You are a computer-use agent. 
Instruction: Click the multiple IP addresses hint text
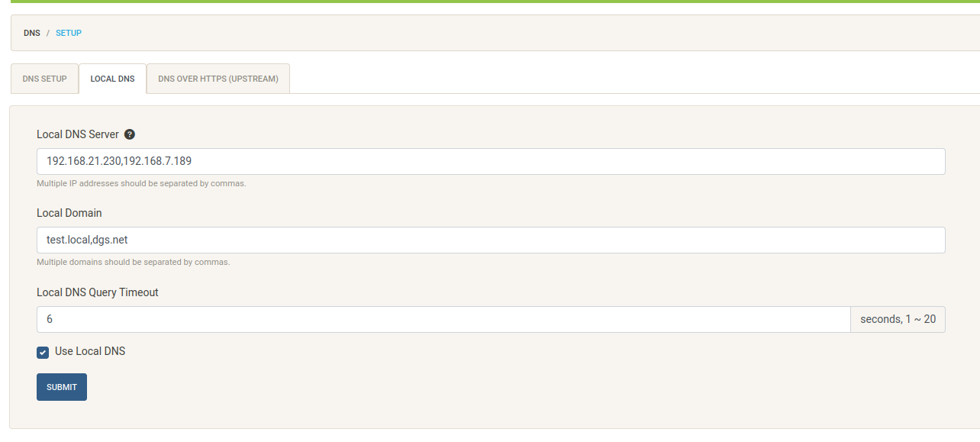141,183
